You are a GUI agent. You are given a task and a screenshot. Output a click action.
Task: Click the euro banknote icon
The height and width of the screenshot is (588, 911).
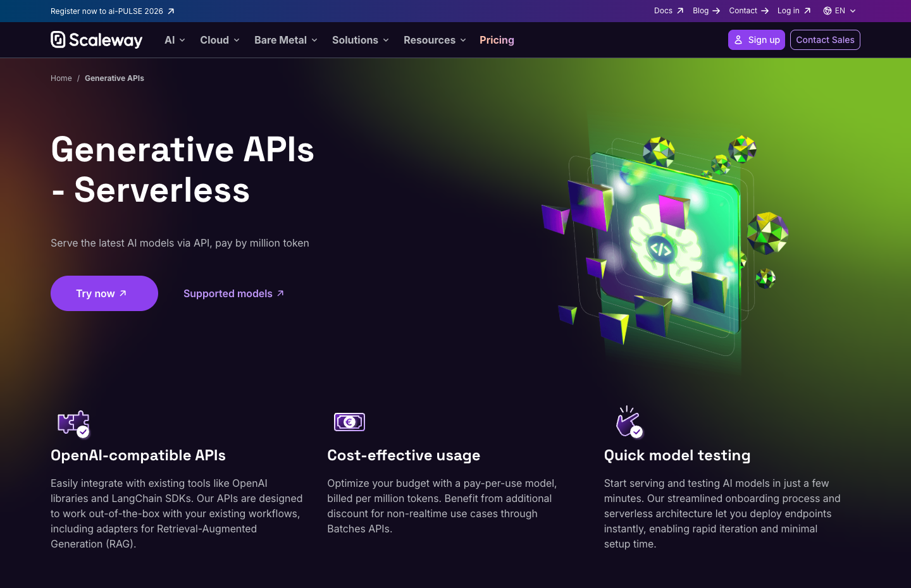[349, 422]
